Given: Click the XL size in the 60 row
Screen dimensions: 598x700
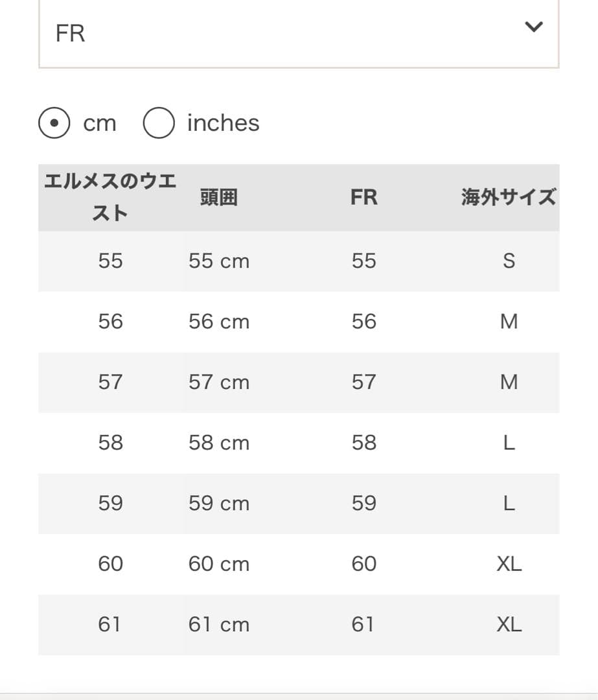Looking at the screenshot, I should click(x=509, y=564).
